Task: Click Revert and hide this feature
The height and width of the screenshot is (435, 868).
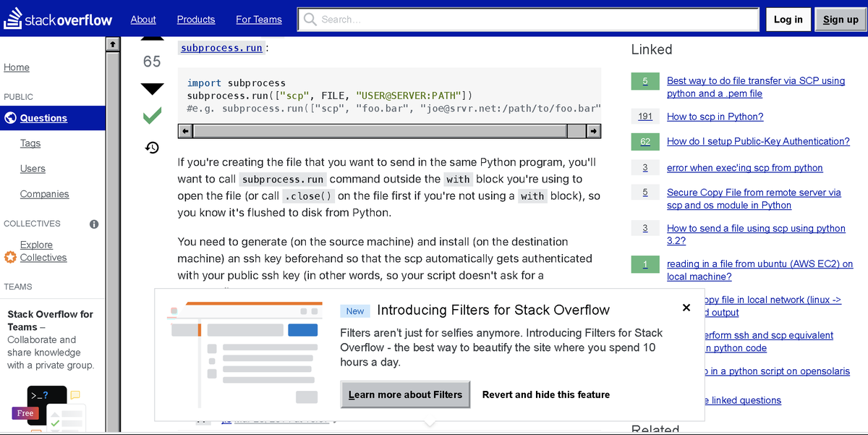Action: click(546, 394)
